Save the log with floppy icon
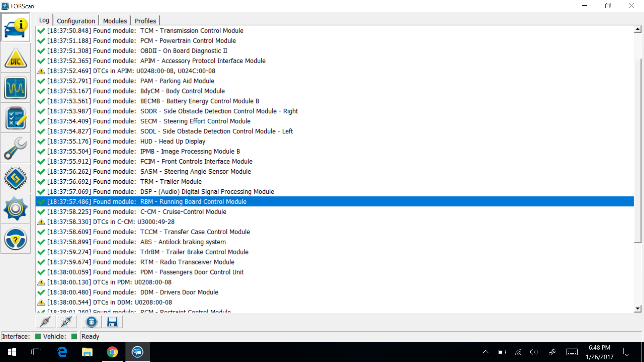644x362 pixels. click(112, 322)
